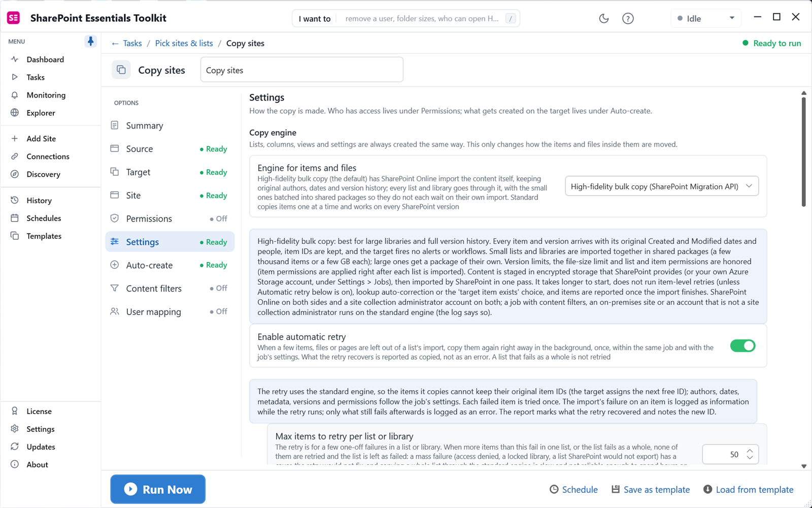Pin the sidebar menu
The height and width of the screenshot is (508, 812).
coord(90,41)
